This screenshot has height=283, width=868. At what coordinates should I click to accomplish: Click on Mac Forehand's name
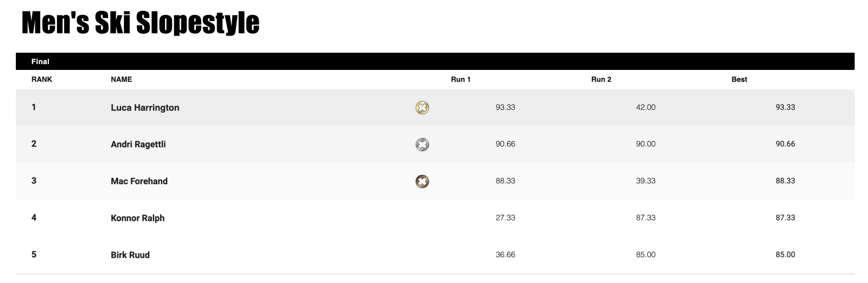(x=139, y=181)
